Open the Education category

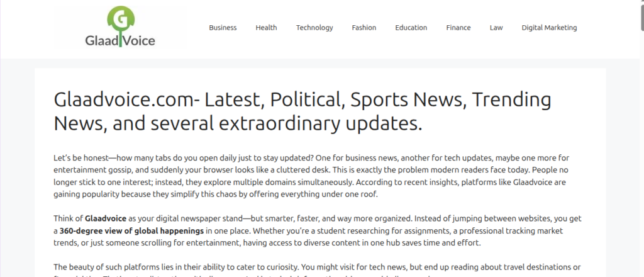point(411,28)
